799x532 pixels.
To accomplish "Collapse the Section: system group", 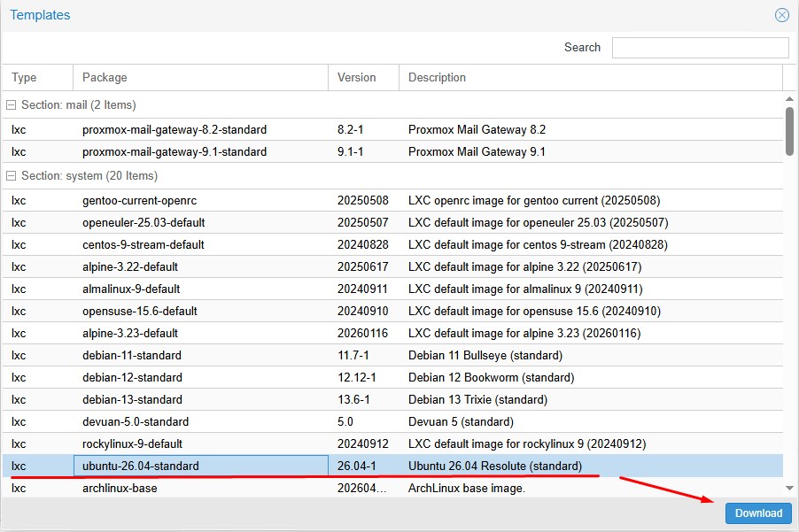I will [11, 175].
